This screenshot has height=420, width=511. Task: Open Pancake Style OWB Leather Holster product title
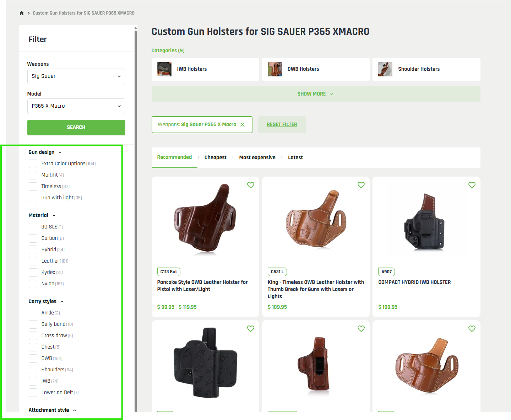(x=202, y=286)
